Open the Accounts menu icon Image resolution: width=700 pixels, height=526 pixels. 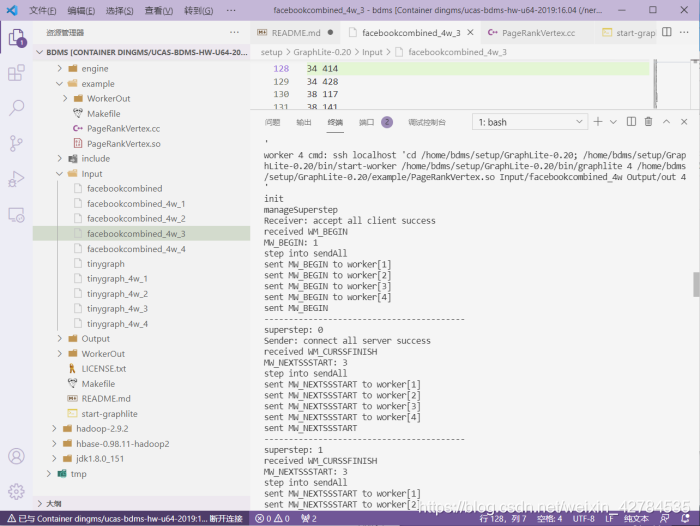coord(17,456)
